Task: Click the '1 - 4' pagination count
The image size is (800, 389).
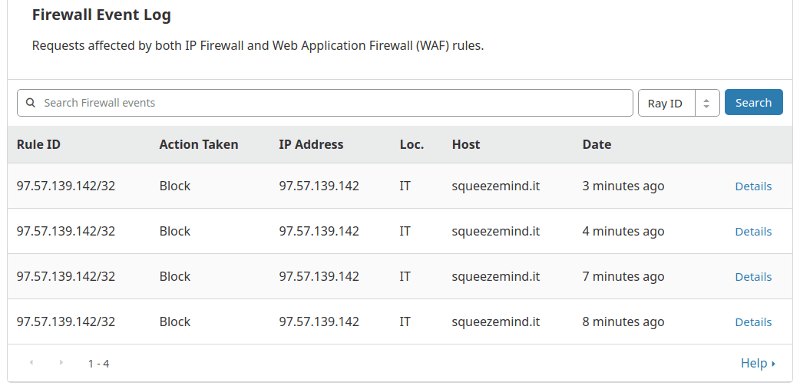Action: pyautogui.click(x=98, y=363)
